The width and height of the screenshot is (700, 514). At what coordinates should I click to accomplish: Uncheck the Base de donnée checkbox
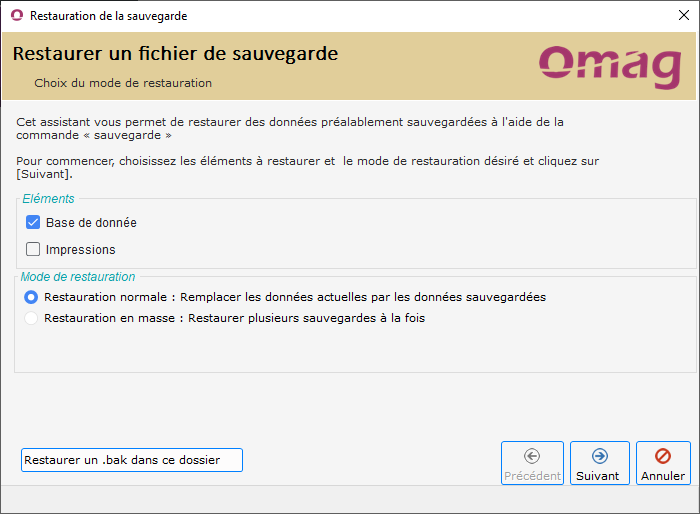coord(33,223)
